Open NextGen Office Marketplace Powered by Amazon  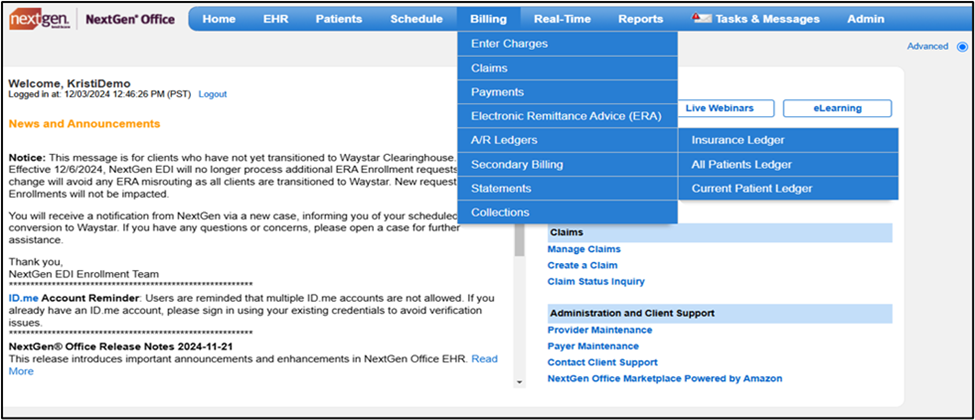(665, 379)
